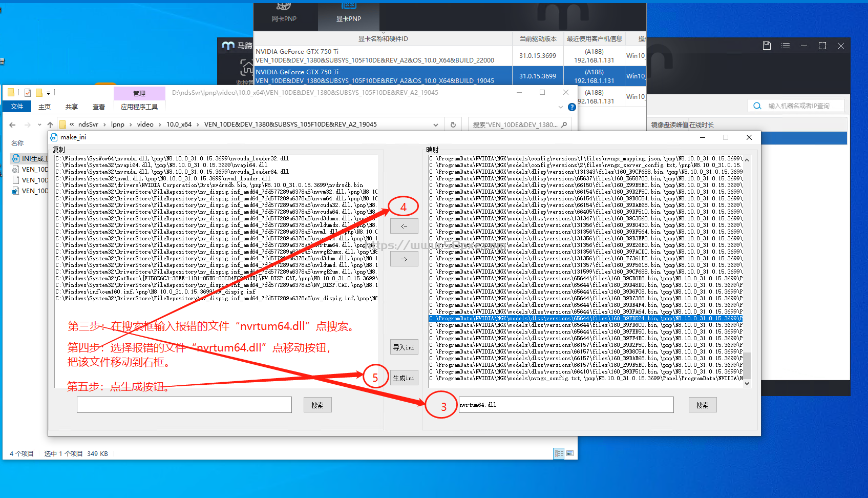Navigate to the ndsSvr breadcrumb
The image size is (868, 498).
point(88,125)
